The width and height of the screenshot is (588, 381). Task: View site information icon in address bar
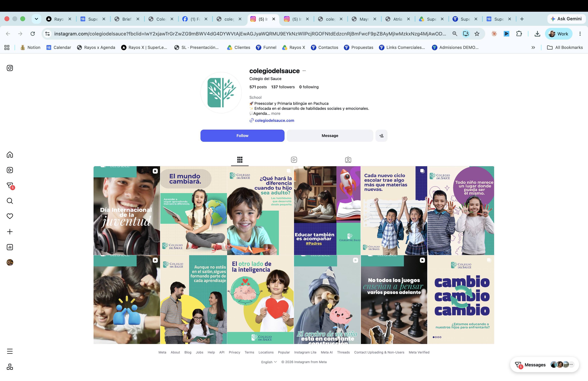point(47,34)
